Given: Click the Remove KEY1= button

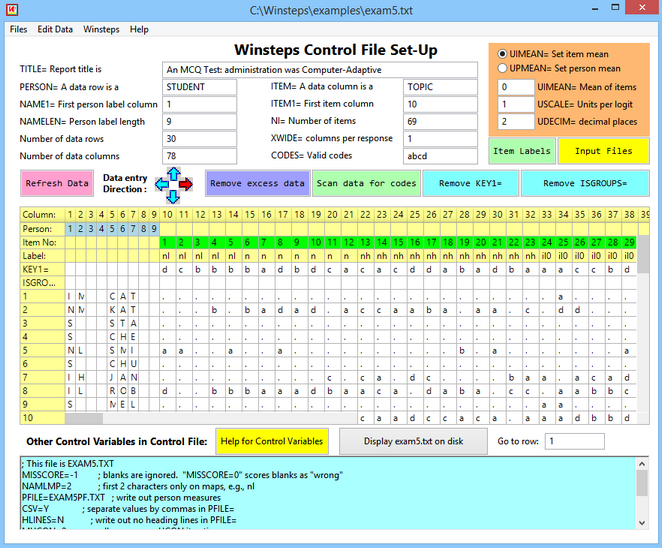Looking at the screenshot, I should tap(470, 183).
